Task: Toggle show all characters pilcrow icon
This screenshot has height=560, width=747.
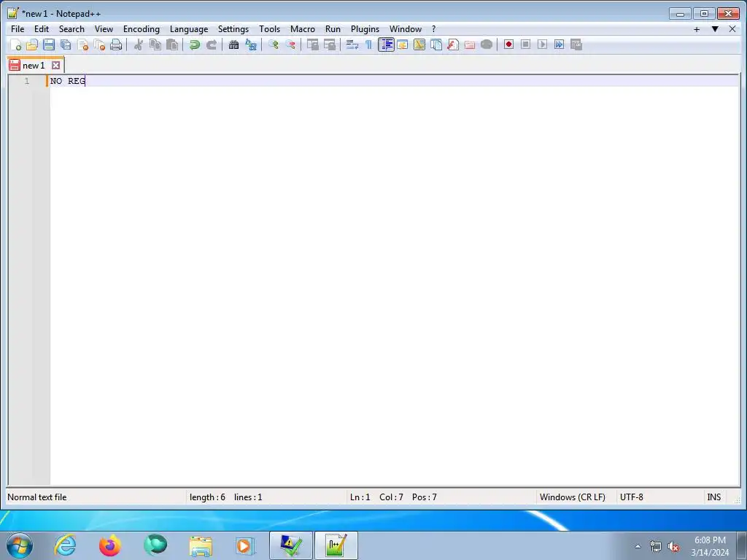Action: tap(368, 44)
